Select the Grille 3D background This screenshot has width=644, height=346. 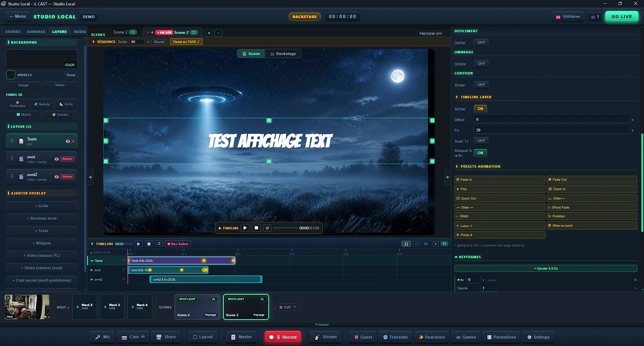click(66, 104)
